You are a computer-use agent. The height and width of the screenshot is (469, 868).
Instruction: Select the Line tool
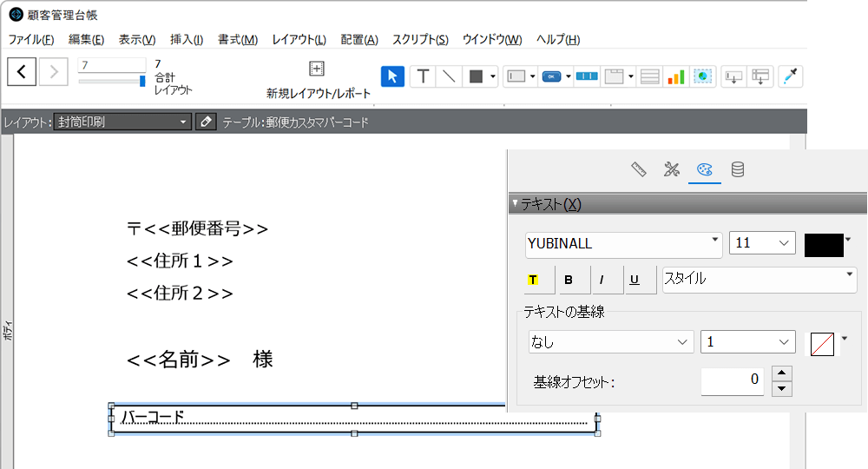coord(449,76)
